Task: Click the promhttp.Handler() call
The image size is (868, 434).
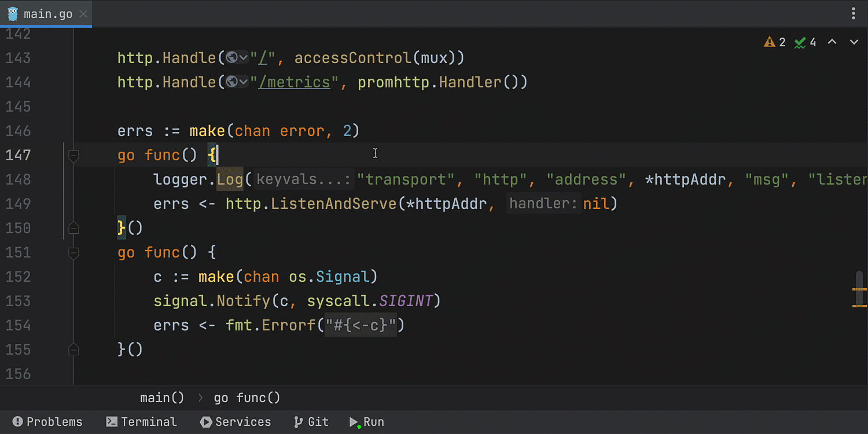Action: pyautogui.click(x=443, y=82)
